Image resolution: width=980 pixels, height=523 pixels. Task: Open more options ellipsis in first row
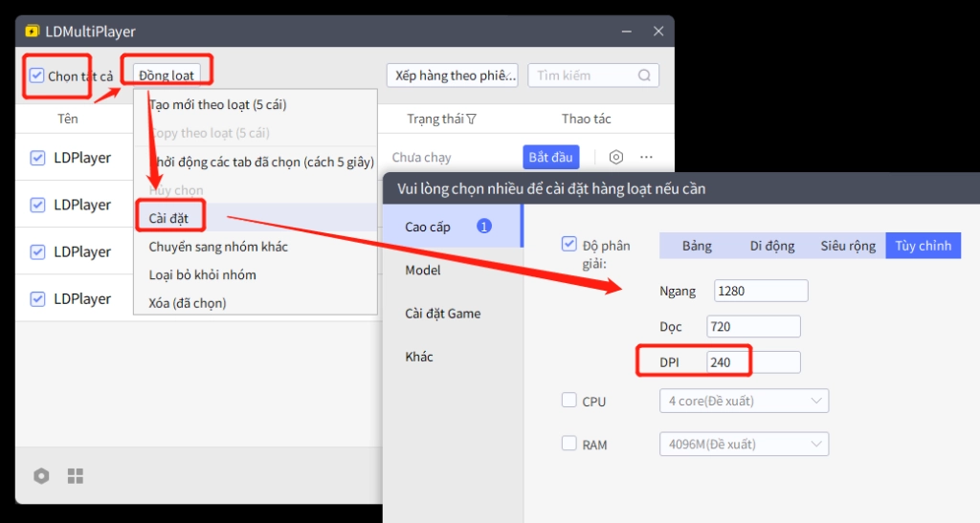point(646,157)
